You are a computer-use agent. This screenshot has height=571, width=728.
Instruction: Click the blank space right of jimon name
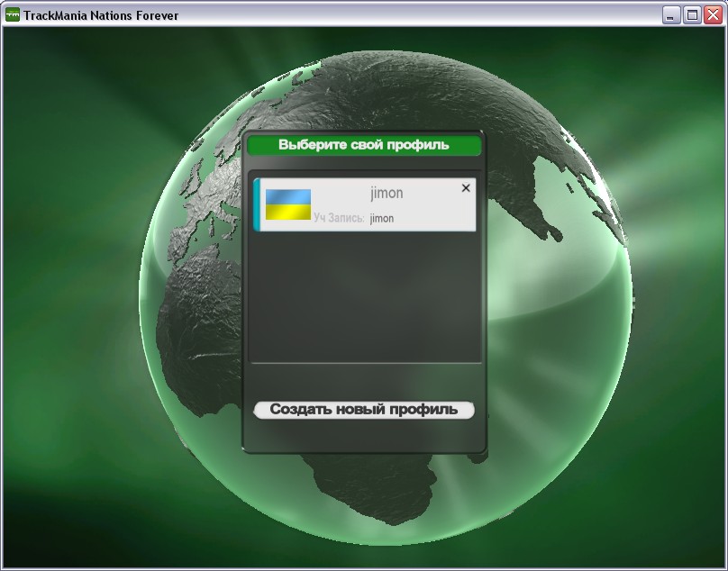pyautogui.click(x=432, y=193)
